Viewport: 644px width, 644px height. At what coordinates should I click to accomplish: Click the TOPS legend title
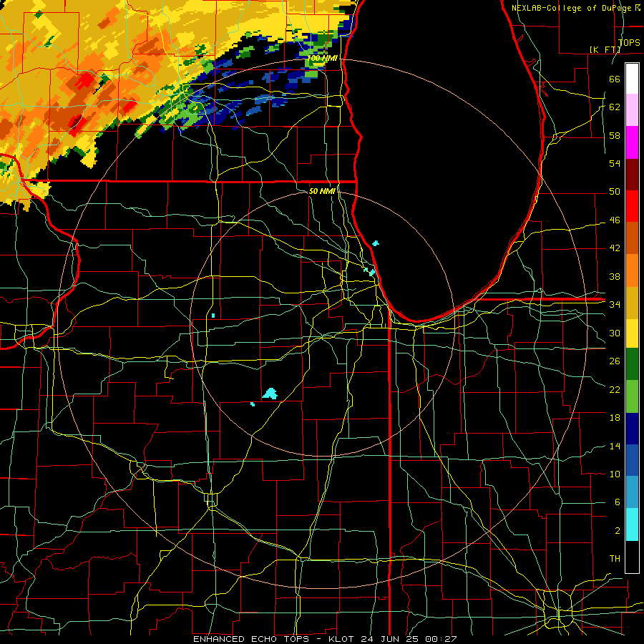tap(629, 42)
